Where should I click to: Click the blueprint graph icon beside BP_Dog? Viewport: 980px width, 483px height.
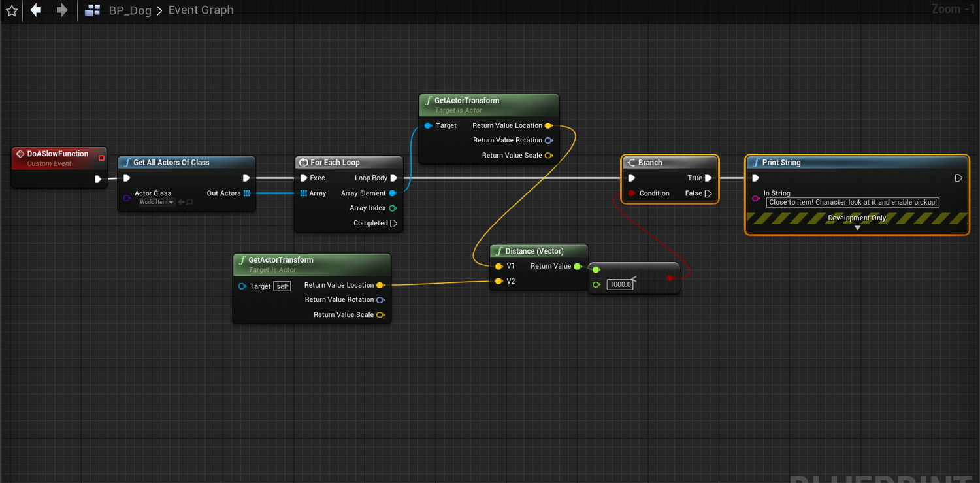click(93, 10)
